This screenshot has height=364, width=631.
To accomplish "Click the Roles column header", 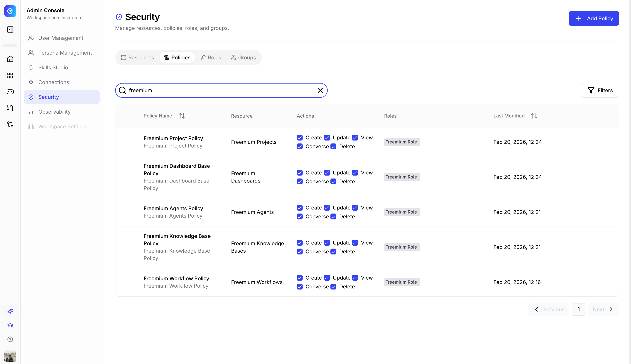I will point(390,116).
